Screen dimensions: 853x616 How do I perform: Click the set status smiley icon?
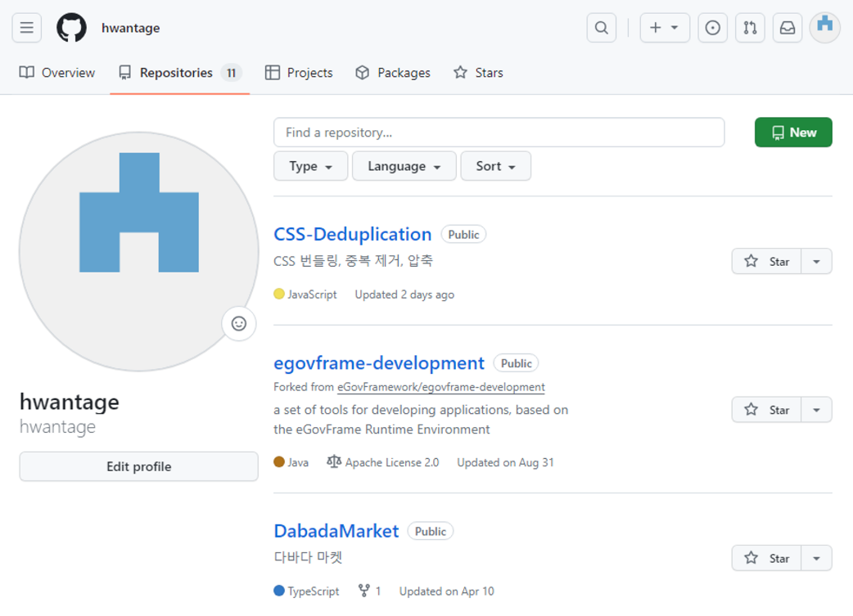click(239, 323)
